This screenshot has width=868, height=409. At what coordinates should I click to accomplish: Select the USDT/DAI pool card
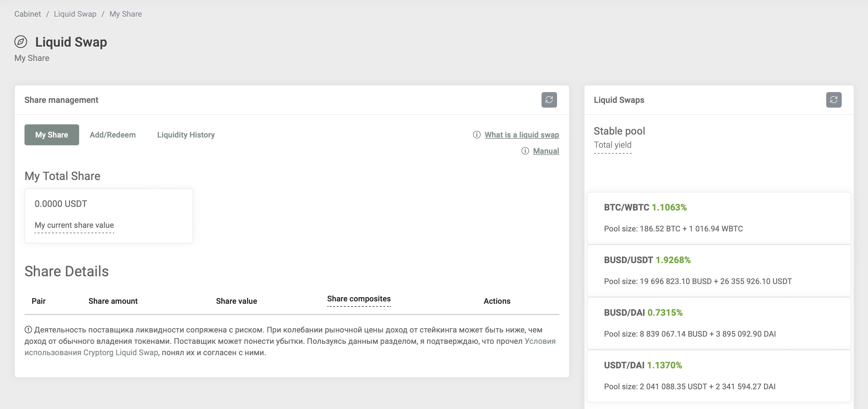coord(719,376)
